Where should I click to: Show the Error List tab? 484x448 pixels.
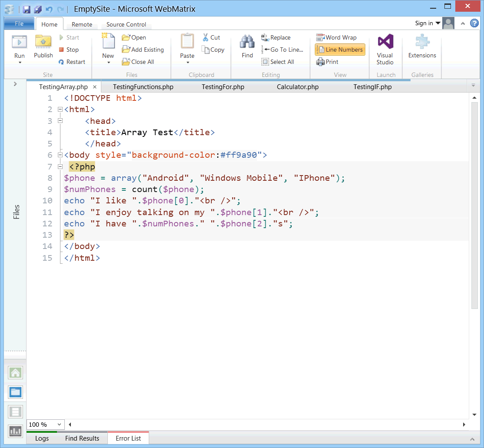coord(128,438)
